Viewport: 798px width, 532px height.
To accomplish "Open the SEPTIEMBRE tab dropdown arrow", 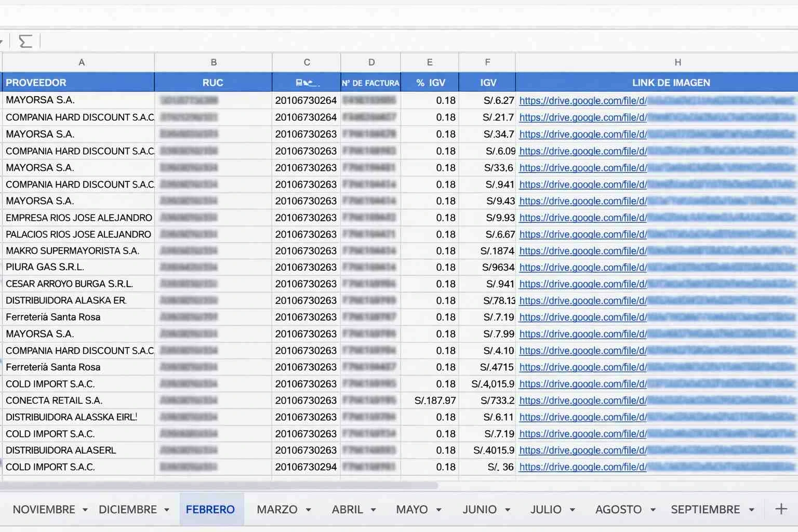I will [751, 510].
